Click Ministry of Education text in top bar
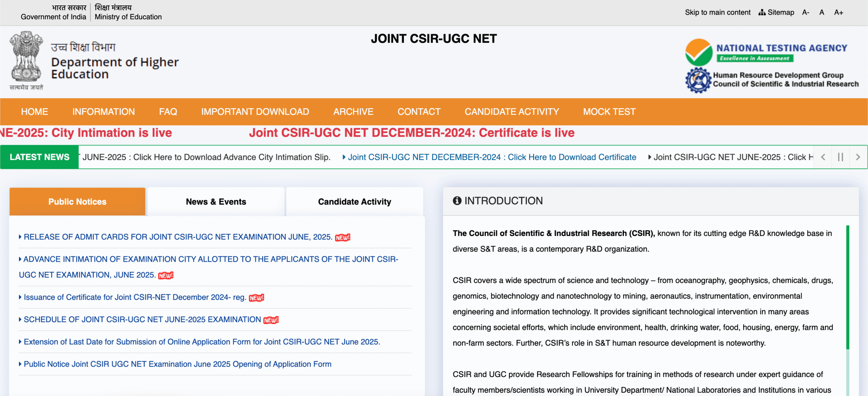The height and width of the screenshot is (396, 868). [x=128, y=17]
